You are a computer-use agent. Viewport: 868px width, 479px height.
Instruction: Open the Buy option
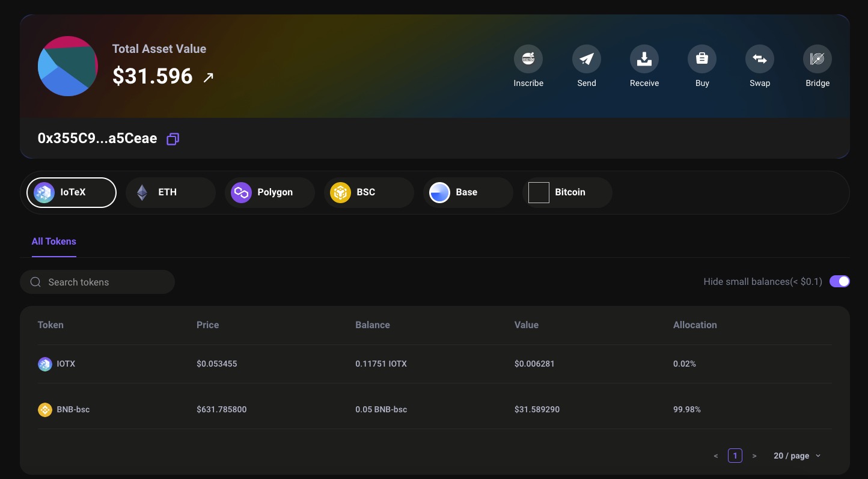[701, 59]
